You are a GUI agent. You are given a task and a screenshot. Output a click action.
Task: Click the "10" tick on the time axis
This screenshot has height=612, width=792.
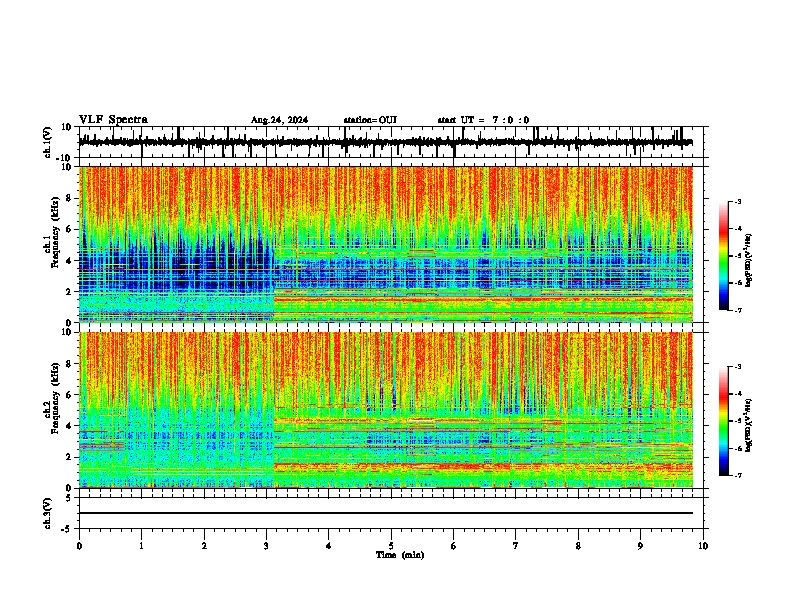pos(703,546)
